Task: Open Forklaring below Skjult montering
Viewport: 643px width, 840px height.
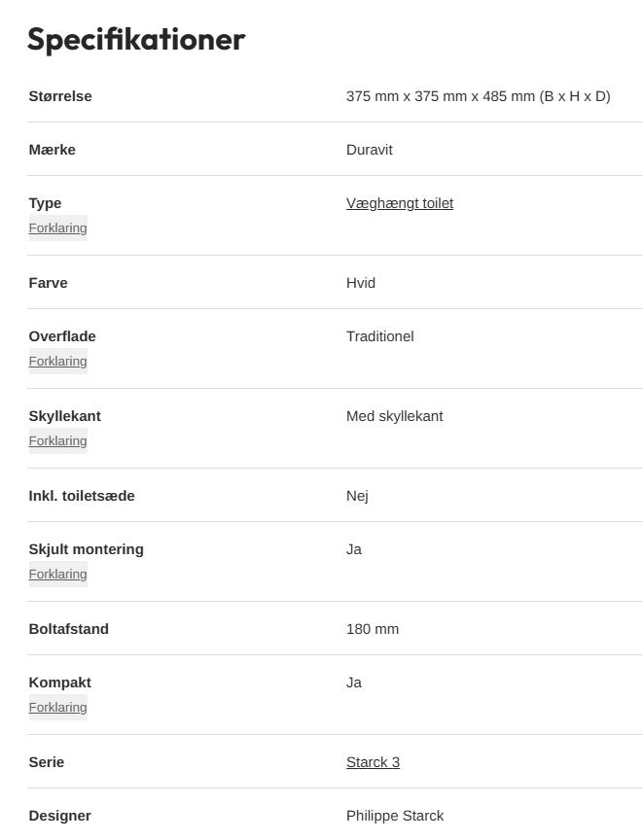Action: point(57,575)
